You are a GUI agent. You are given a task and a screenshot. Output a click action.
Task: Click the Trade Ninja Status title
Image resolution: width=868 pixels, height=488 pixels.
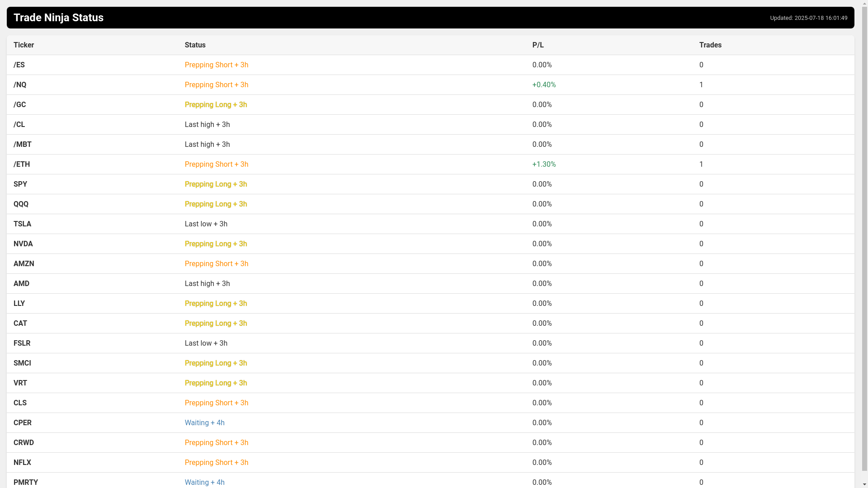[x=58, y=18]
